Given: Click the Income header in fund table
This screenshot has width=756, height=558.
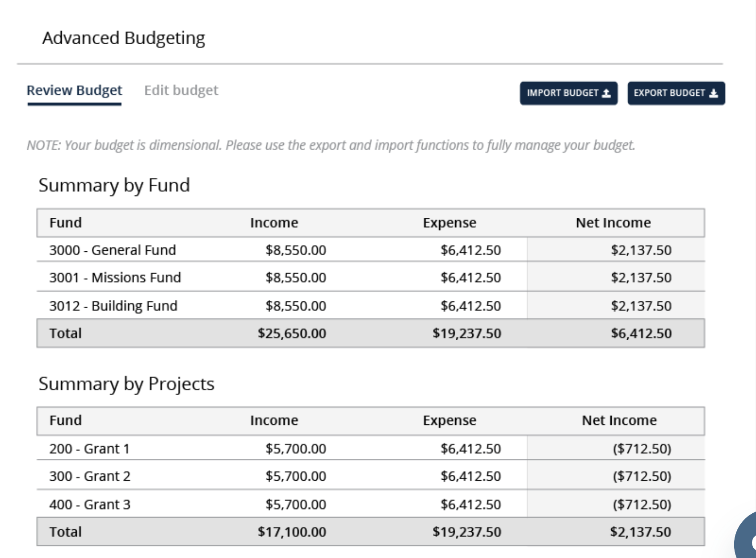Looking at the screenshot, I should point(274,223).
